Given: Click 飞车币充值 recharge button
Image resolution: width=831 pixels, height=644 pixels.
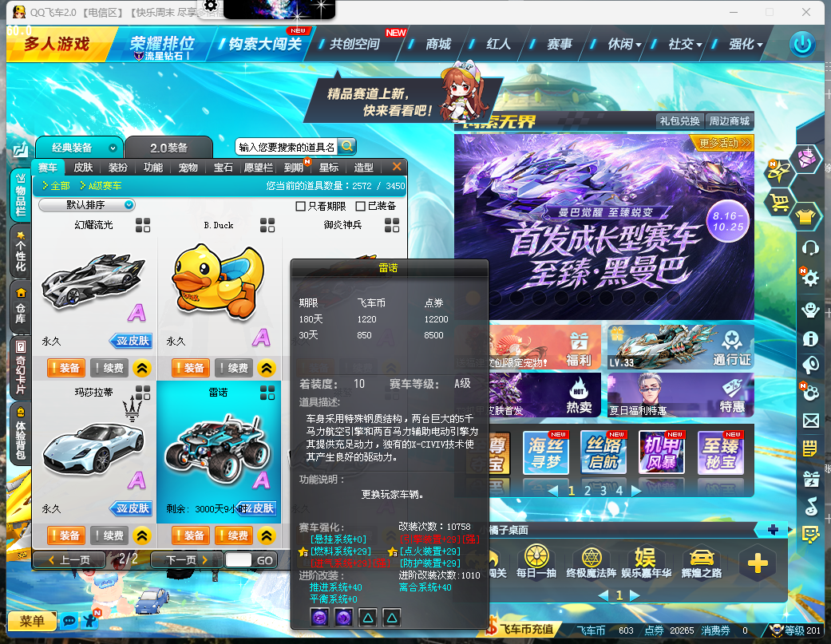Looking at the screenshot, I should 522,629.
